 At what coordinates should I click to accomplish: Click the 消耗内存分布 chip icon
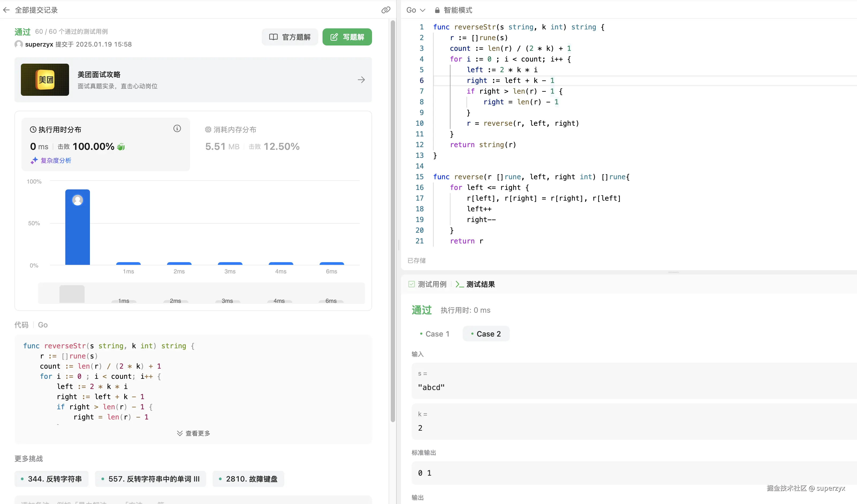pos(208,129)
